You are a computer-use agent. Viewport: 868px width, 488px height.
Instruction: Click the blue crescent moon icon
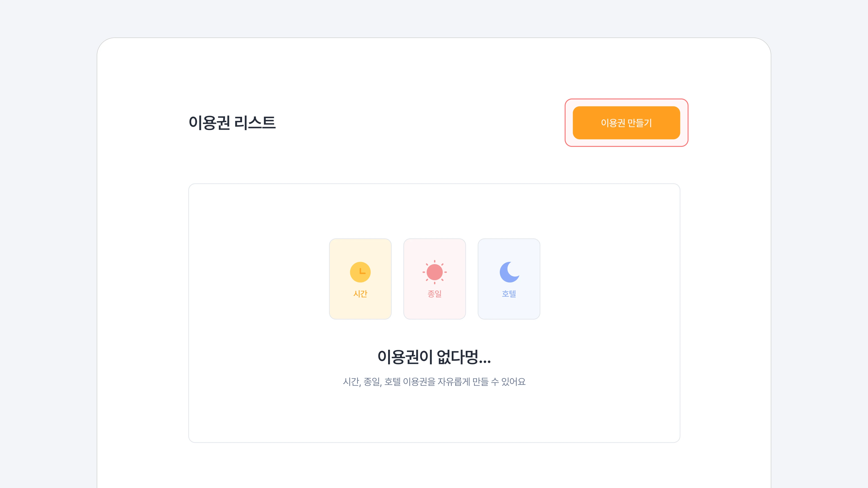(x=509, y=272)
